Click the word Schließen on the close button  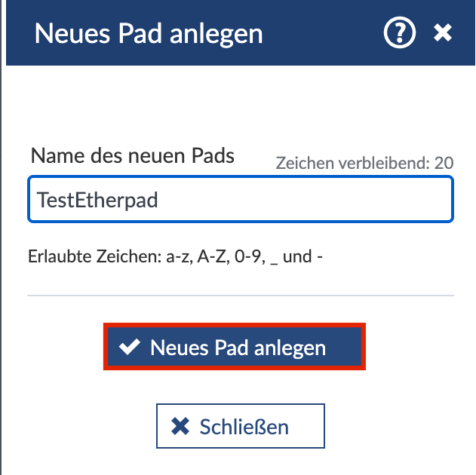tap(244, 427)
